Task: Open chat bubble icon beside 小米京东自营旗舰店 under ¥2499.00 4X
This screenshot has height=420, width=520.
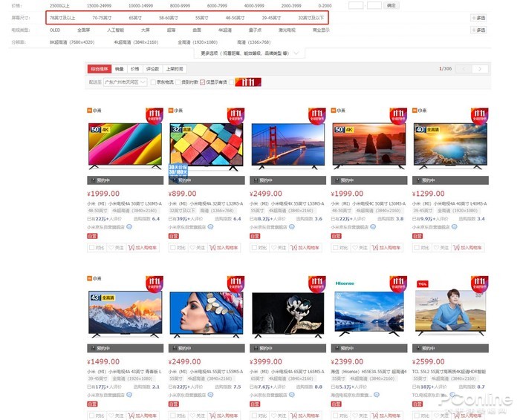Action: 292,227
